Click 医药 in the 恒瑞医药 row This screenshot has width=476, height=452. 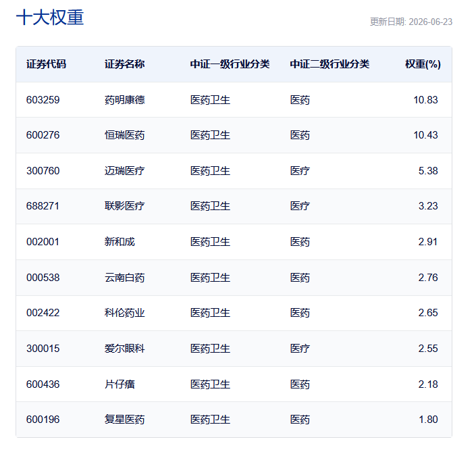pyautogui.click(x=300, y=135)
